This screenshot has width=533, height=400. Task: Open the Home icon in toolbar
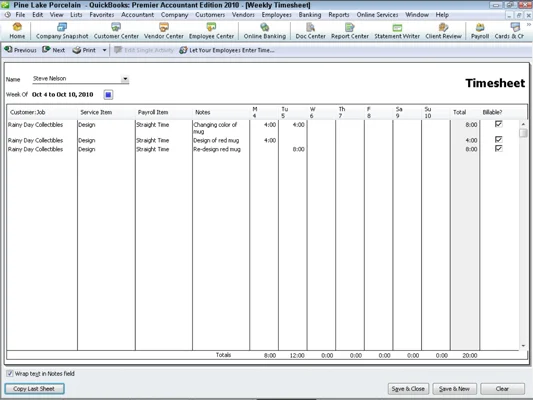click(17, 31)
